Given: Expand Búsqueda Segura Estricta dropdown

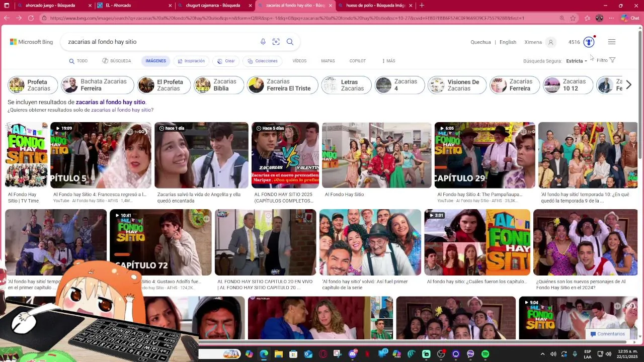Looking at the screenshot, I should click(577, 61).
